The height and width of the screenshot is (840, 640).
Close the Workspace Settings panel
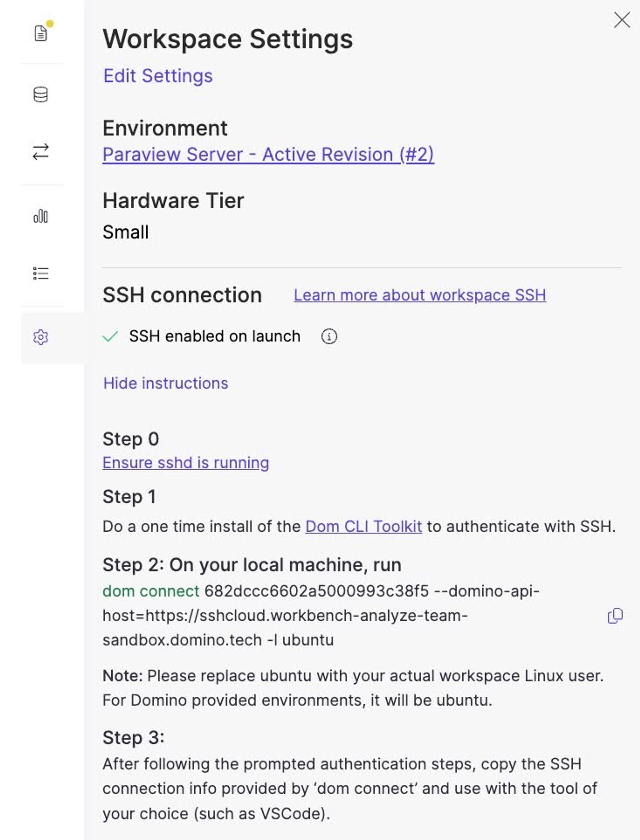tap(622, 20)
